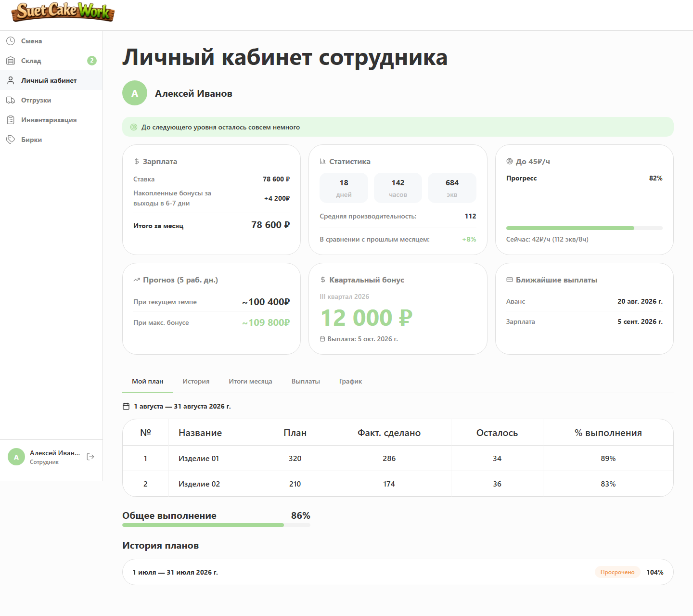The height and width of the screenshot is (616, 693).
Task: Open the Склад section in sidebar
Action: click(x=51, y=61)
